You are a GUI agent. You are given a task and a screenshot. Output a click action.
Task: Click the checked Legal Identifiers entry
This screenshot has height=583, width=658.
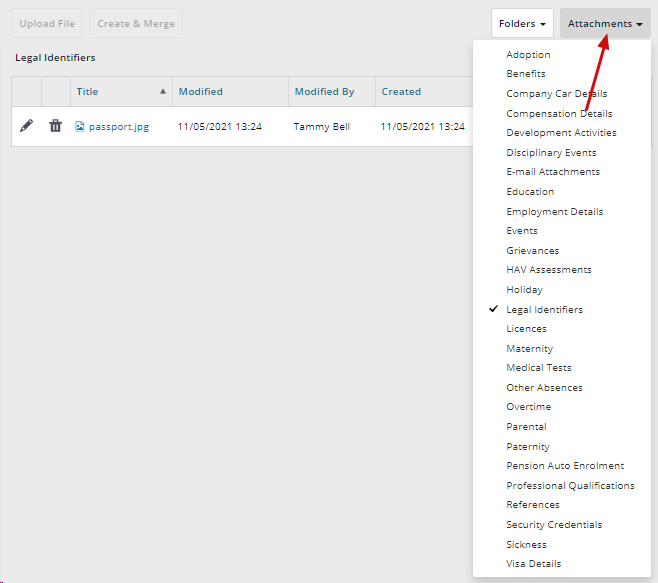pos(545,310)
